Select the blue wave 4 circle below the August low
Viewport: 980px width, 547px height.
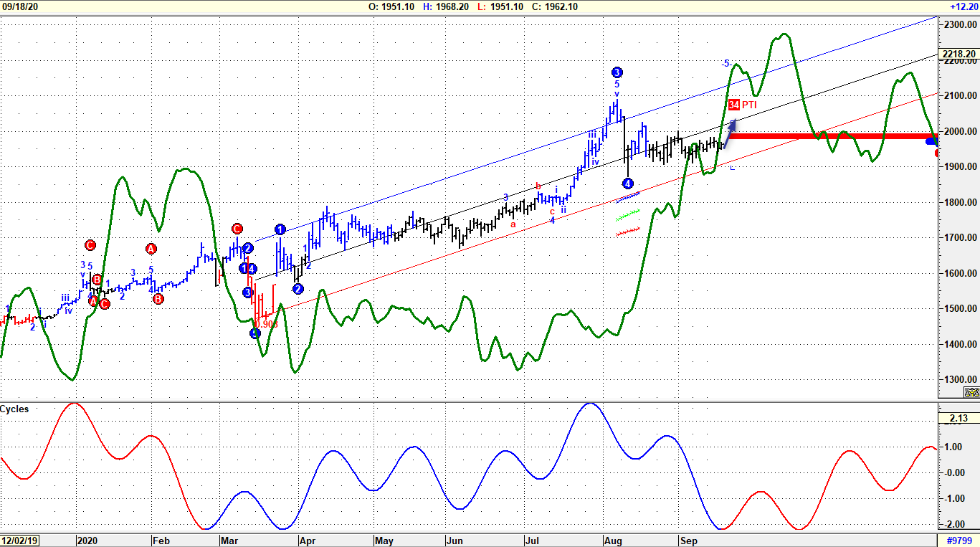tap(627, 184)
